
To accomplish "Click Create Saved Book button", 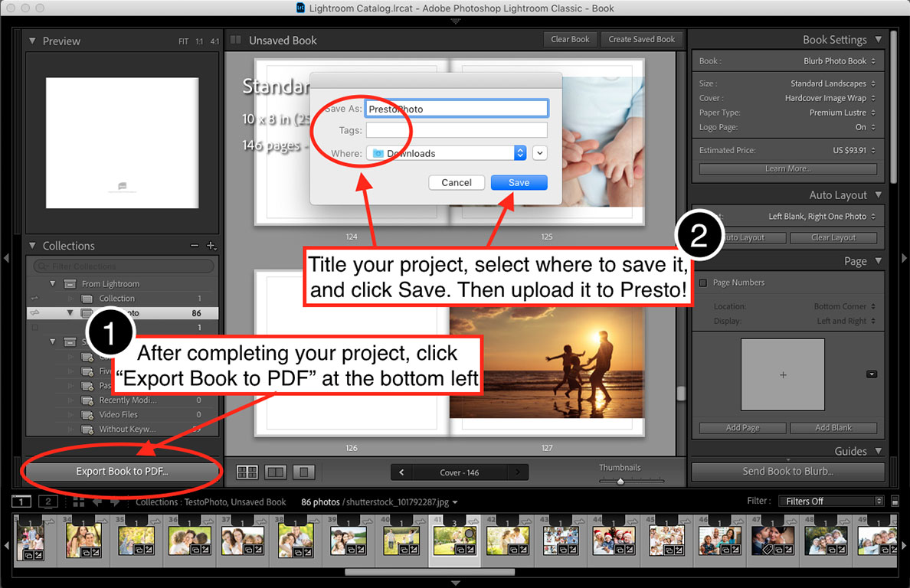I will tap(641, 40).
